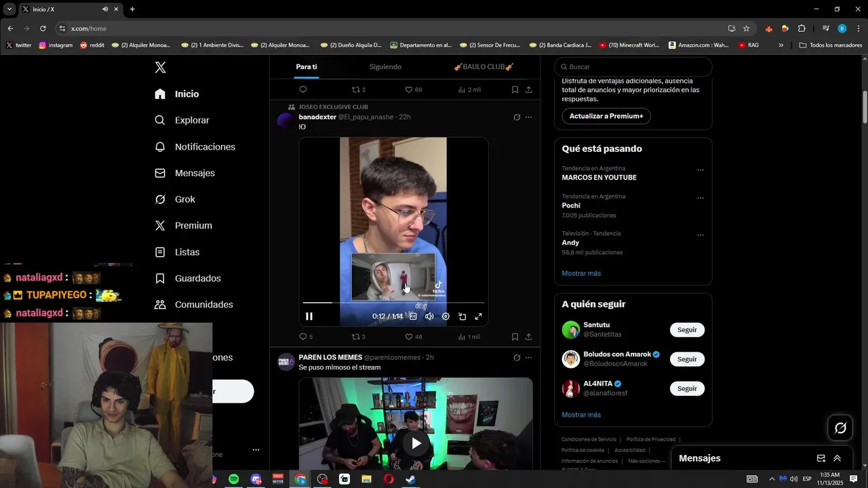Click Actualizar a Premium+ button
Screen dimensions: 868x488
[606, 116]
